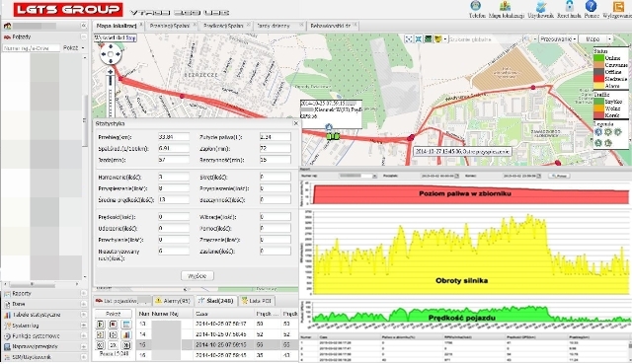
Task: Open the Mapa type dropdown
Action: tap(596, 39)
